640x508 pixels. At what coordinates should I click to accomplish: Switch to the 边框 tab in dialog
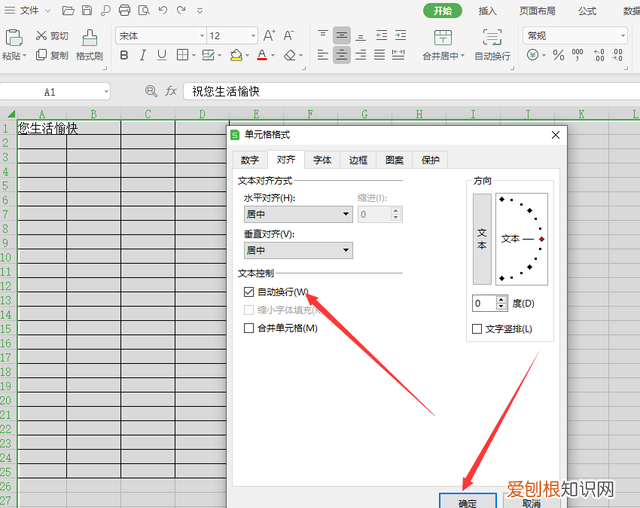(x=358, y=160)
